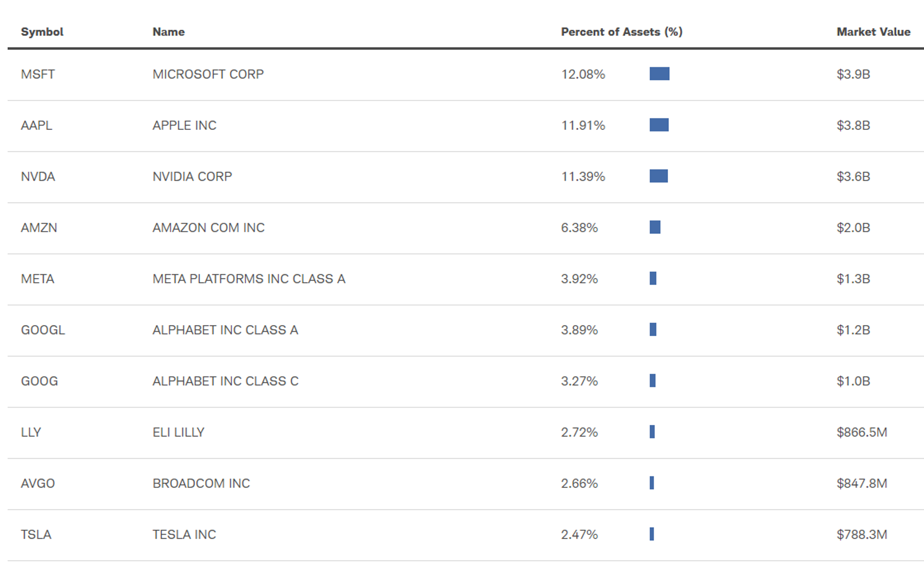Open AMAZON COM INC holding name
924x565 pixels.
(x=208, y=227)
